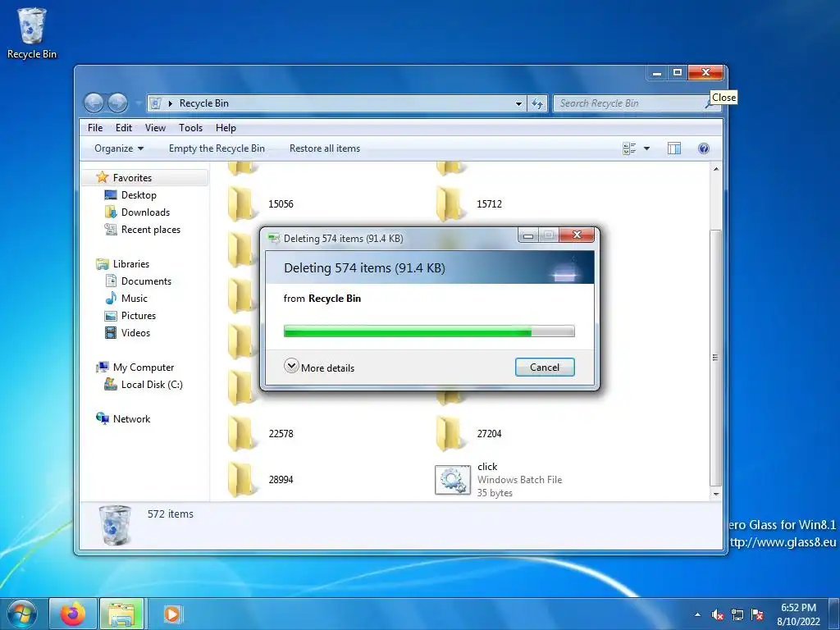840x630 pixels.
Task: Launch Firefox from the taskbar
Action: click(73, 614)
